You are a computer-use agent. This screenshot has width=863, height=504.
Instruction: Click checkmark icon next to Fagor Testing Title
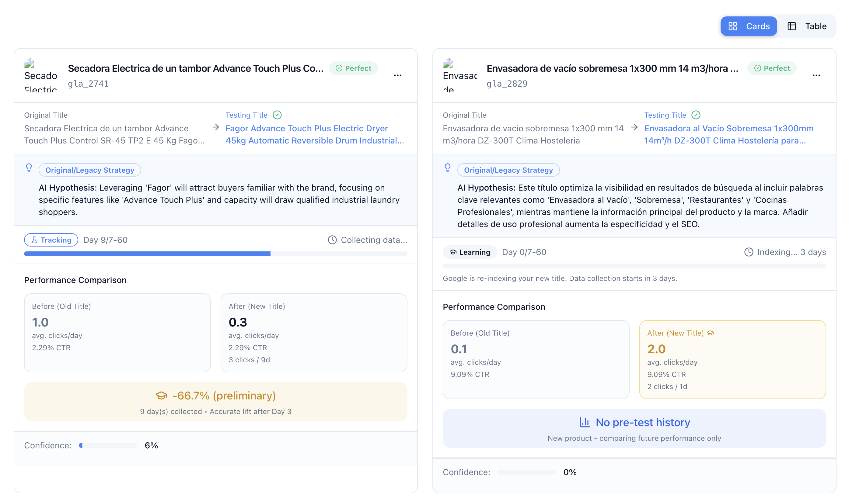pyautogui.click(x=277, y=115)
